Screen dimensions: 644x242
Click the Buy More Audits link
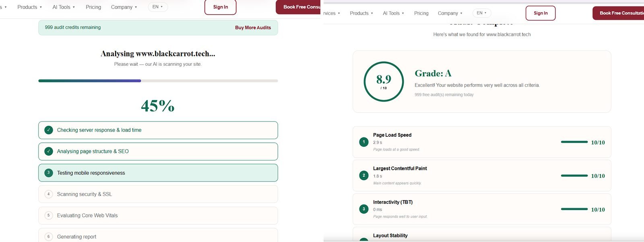253,27
